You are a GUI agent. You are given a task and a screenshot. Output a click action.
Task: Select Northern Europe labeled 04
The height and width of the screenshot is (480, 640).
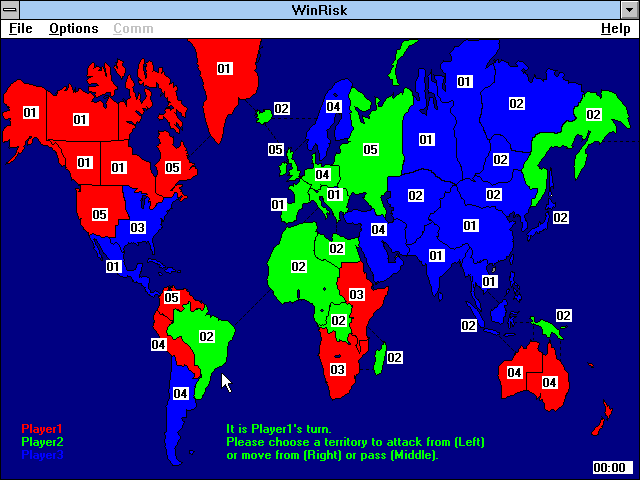coord(322,175)
